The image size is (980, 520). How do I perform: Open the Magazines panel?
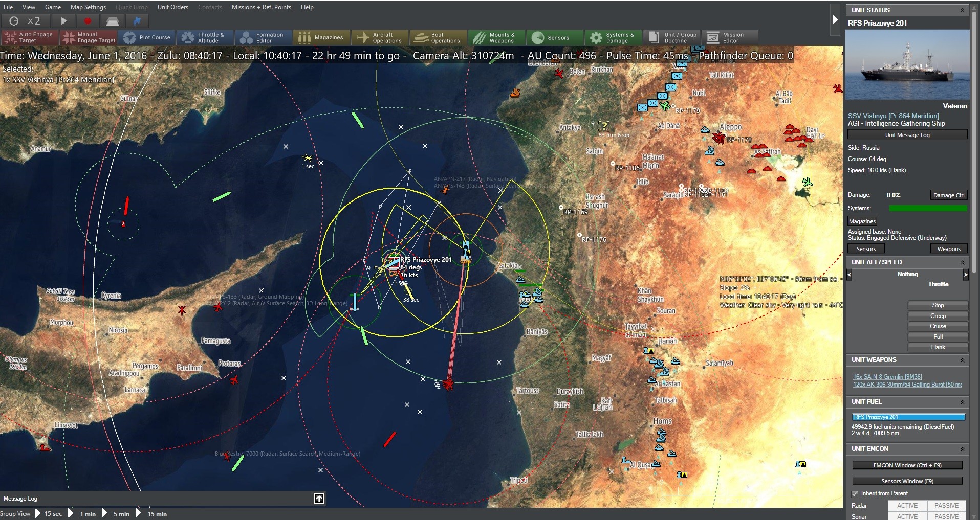point(321,37)
